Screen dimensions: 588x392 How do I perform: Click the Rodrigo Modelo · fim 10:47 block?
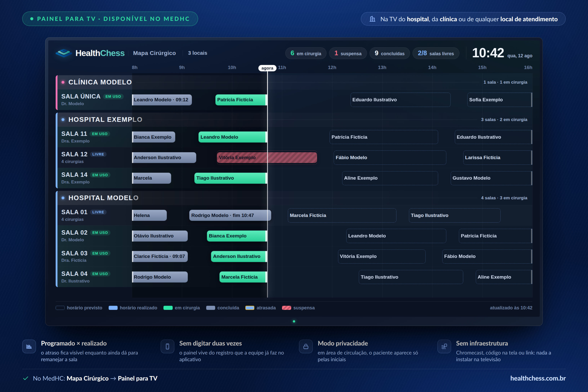pos(230,216)
